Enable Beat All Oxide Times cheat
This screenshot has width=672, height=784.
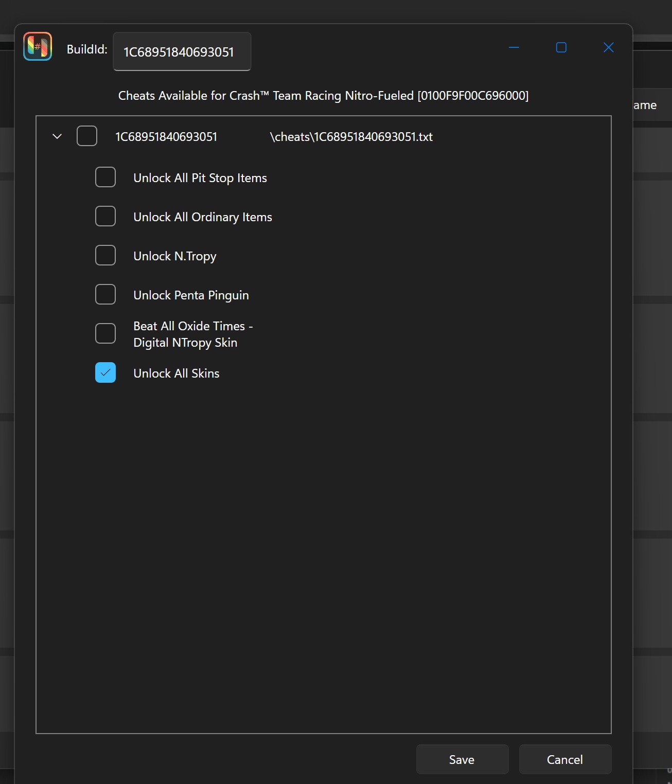(105, 334)
